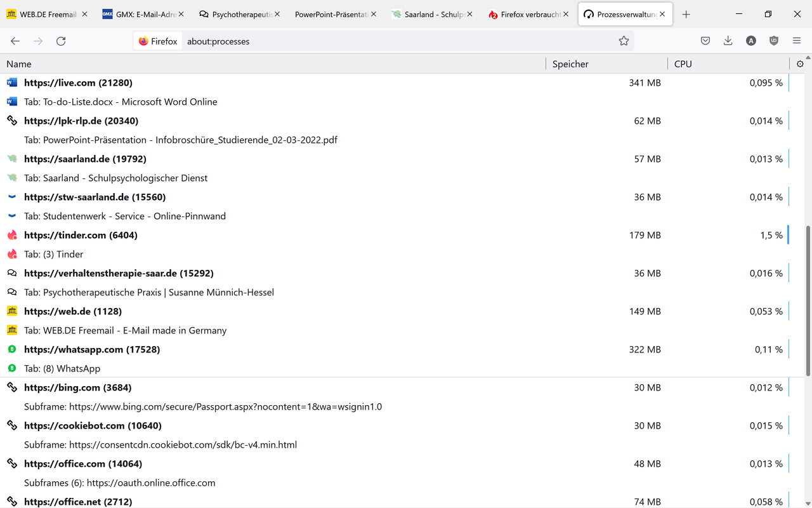This screenshot has height=508, width=812.
Task: Reload the about:processes page
Action: (x=61, y=41)
